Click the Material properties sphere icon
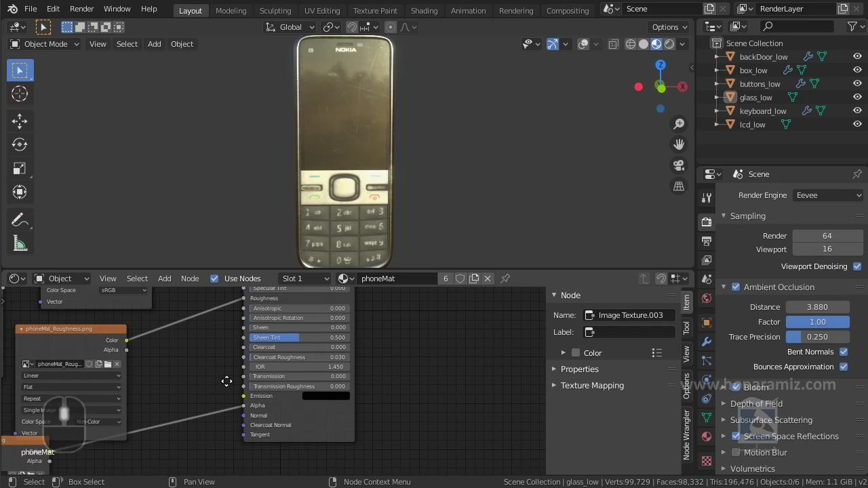The width and height of the screenshot is (868, 488). point(707,436)
